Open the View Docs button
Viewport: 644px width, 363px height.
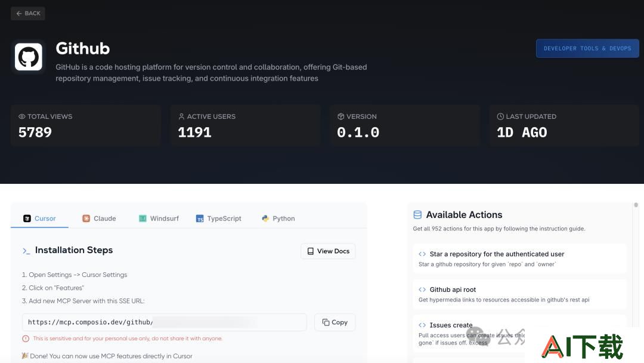click(x=328, y=251)
